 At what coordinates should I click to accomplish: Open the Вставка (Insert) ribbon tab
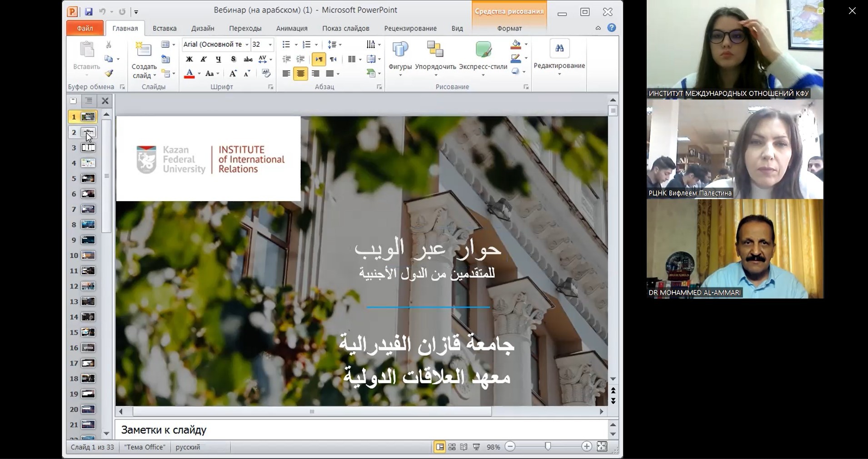[165, 28]
